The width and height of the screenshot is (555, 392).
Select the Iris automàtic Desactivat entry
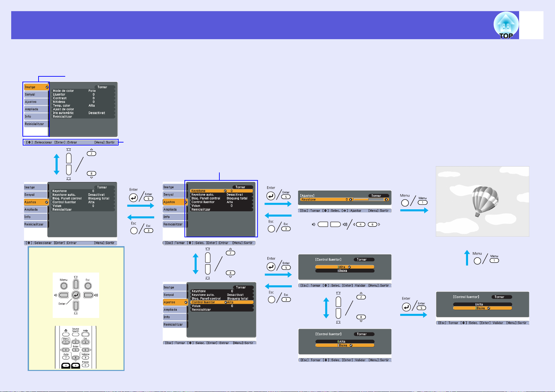coord(83,113)
